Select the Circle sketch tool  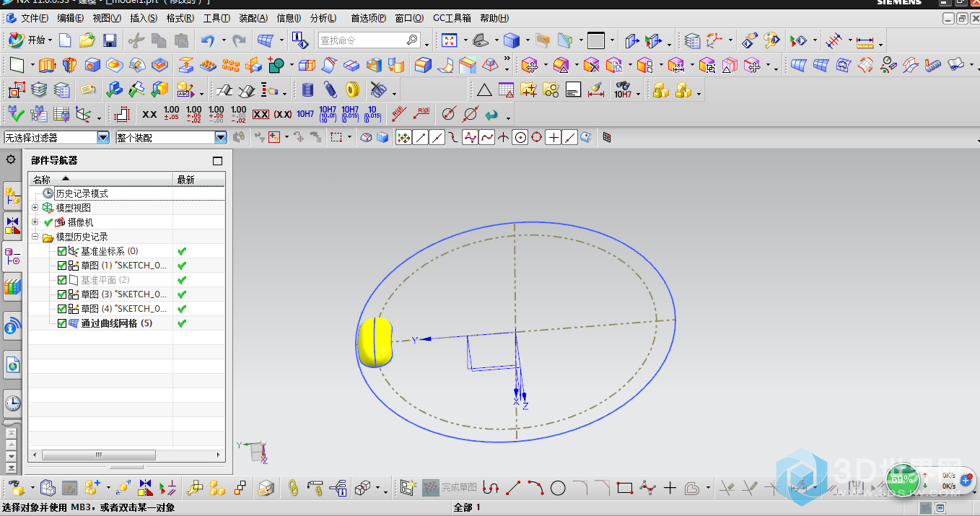click(558, 489)
